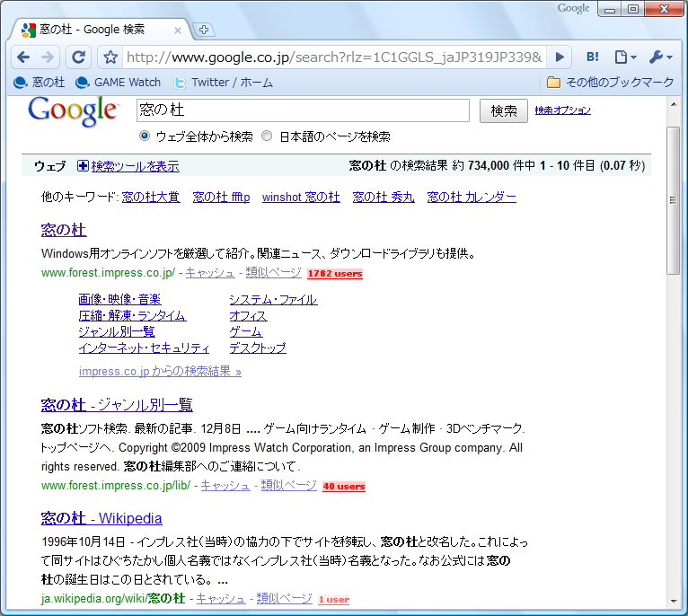Open the GAME Watch bookmark

(118, 83)
